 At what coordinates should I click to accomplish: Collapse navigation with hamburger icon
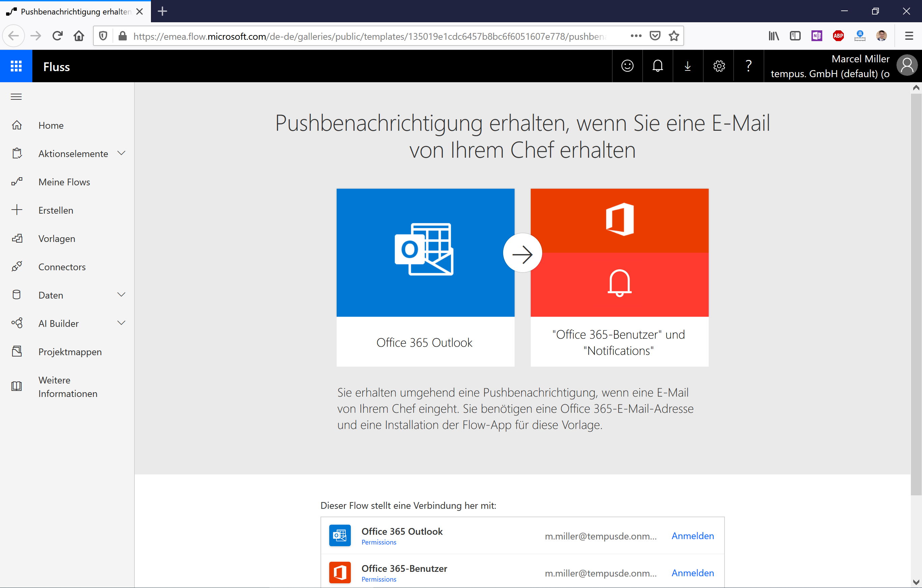[16, 97]
